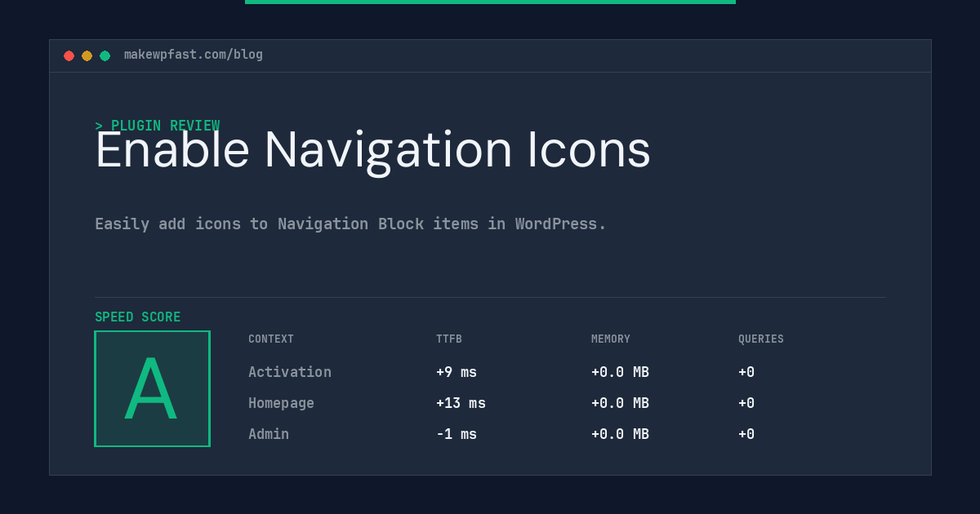Click the MEMORY column header

tap(611, 339)
